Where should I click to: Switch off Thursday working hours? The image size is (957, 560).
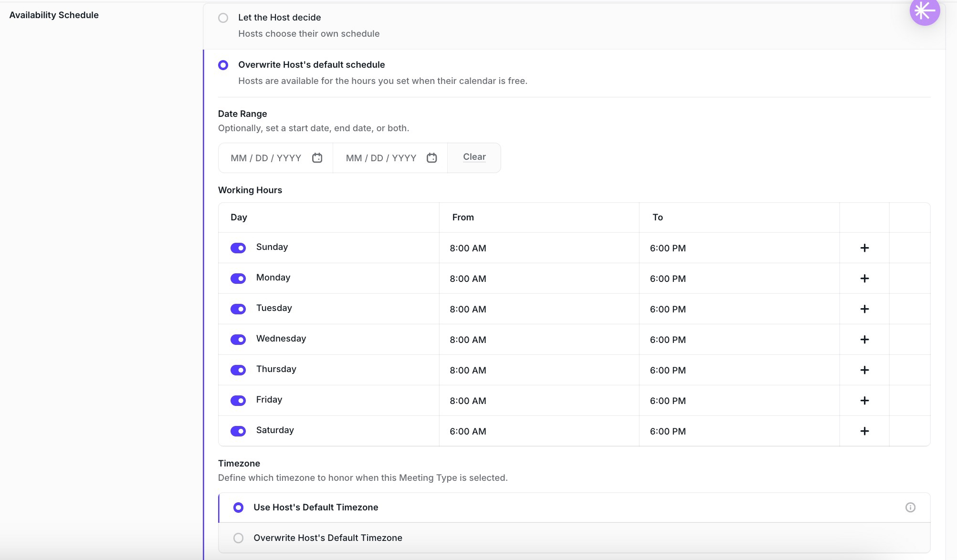[238, 370]
